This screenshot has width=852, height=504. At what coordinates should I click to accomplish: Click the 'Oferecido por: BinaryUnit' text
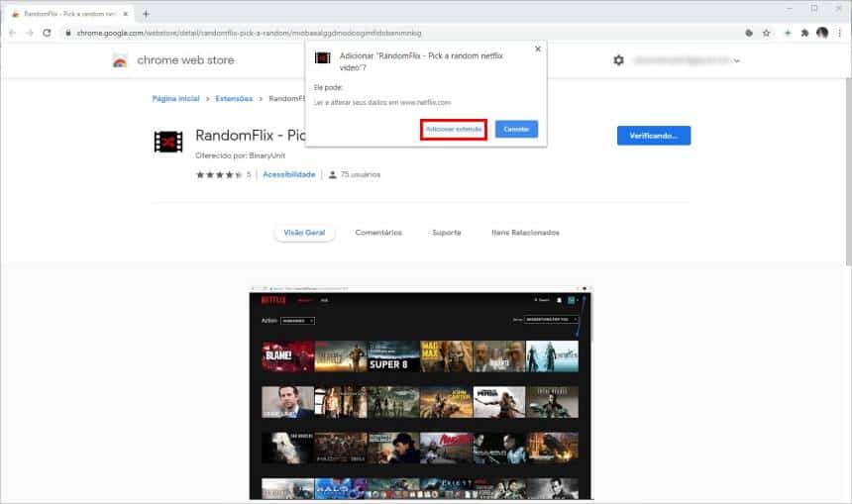tap(240, 155)
